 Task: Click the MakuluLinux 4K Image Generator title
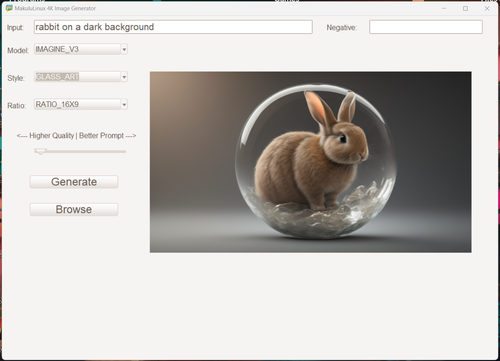55,8
